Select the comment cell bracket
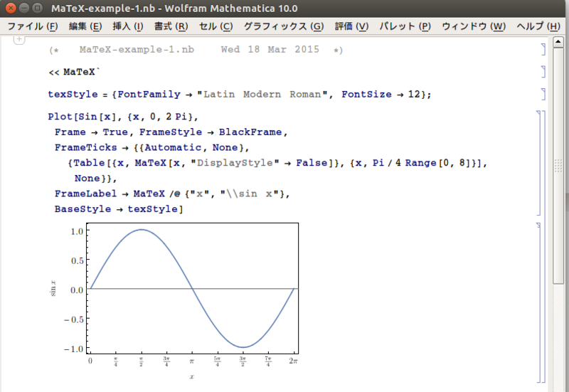Image resolution: width=569 pixels, height=392 pixels. click(543, 49)
